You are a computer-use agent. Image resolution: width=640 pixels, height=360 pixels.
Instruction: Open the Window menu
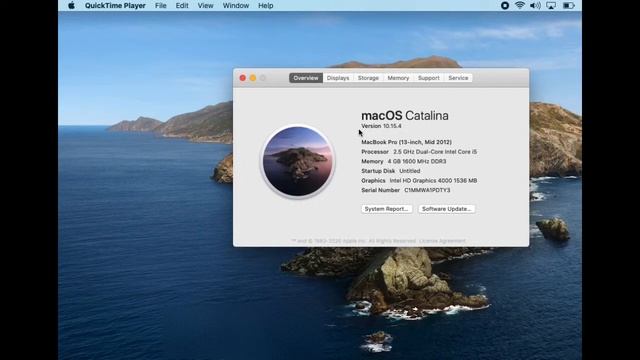236,5
